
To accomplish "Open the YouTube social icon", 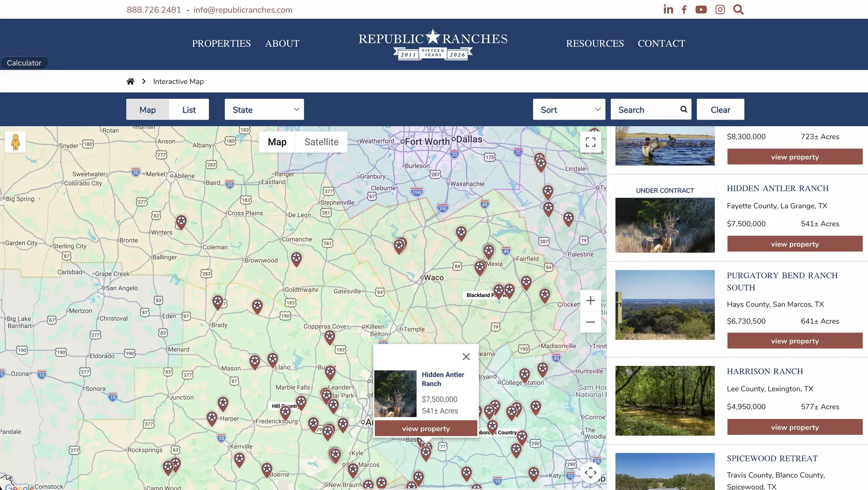I will click(701, 10).
